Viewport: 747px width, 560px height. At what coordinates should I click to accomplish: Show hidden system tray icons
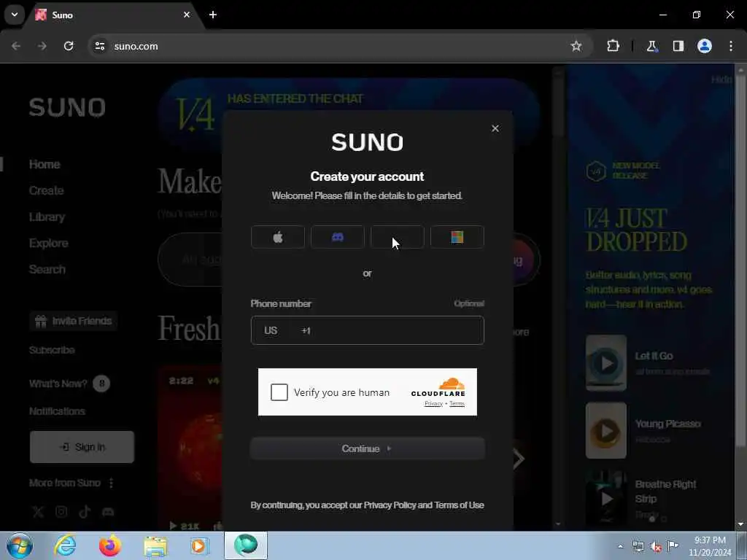[620, 546]
